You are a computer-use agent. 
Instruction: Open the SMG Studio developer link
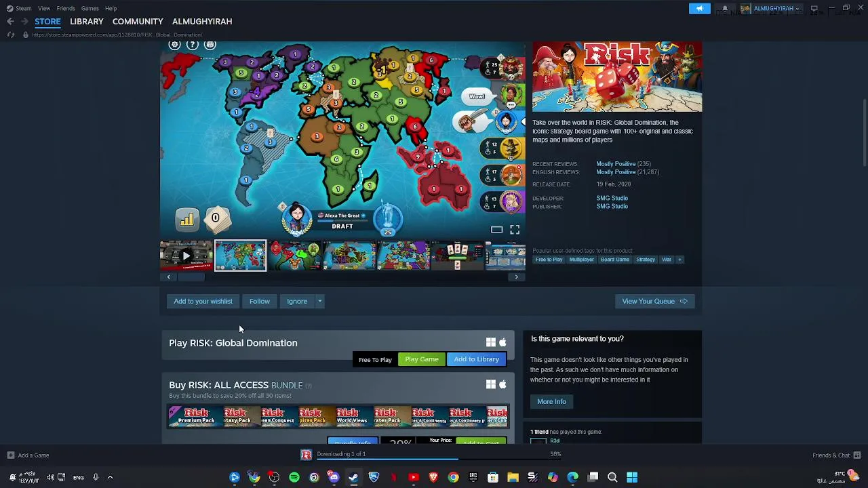612,199
